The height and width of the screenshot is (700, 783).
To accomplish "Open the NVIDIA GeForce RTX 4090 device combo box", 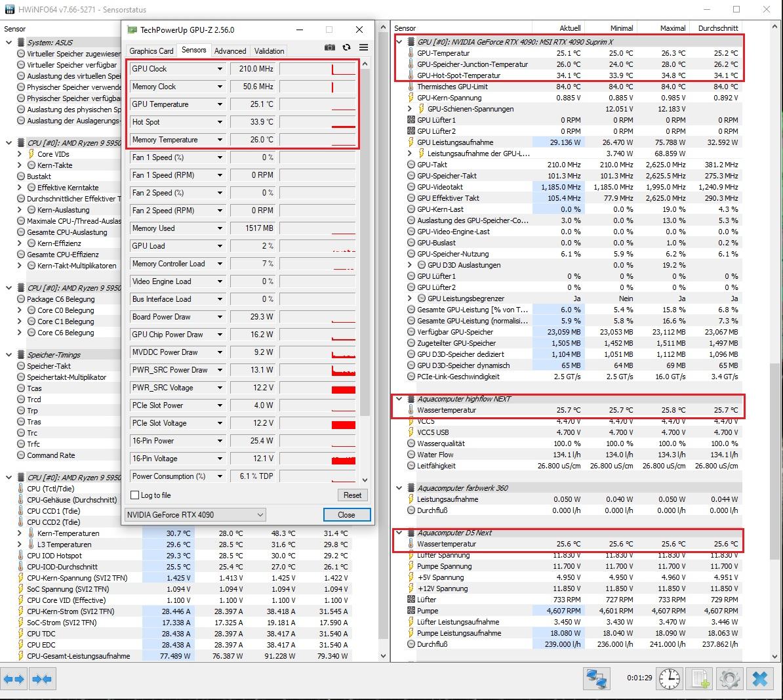I will point(195,514).
